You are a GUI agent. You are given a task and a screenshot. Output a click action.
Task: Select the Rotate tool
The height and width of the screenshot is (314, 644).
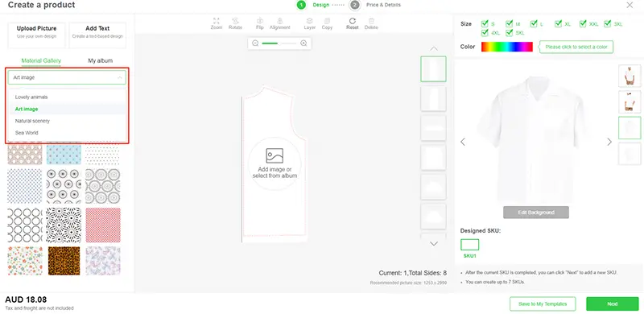[235, 23]
